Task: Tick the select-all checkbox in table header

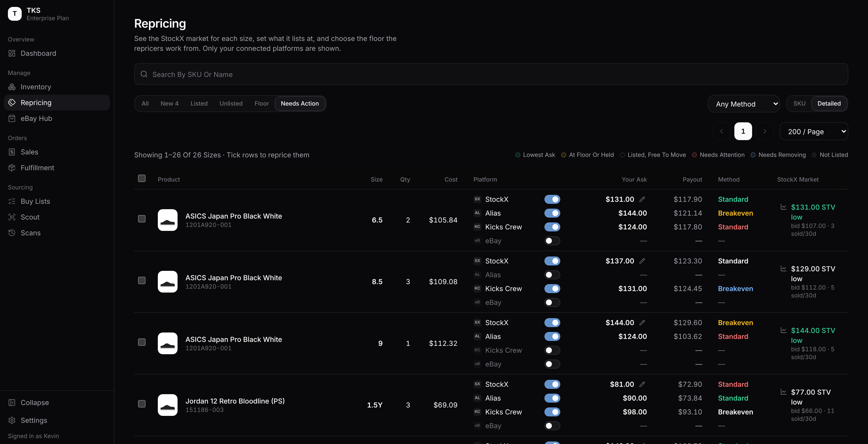Action: (x=142, y=178)
